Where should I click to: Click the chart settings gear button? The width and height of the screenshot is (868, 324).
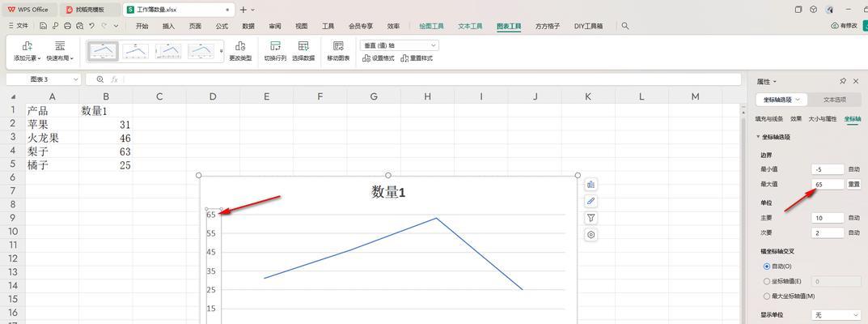click(591, 235)
